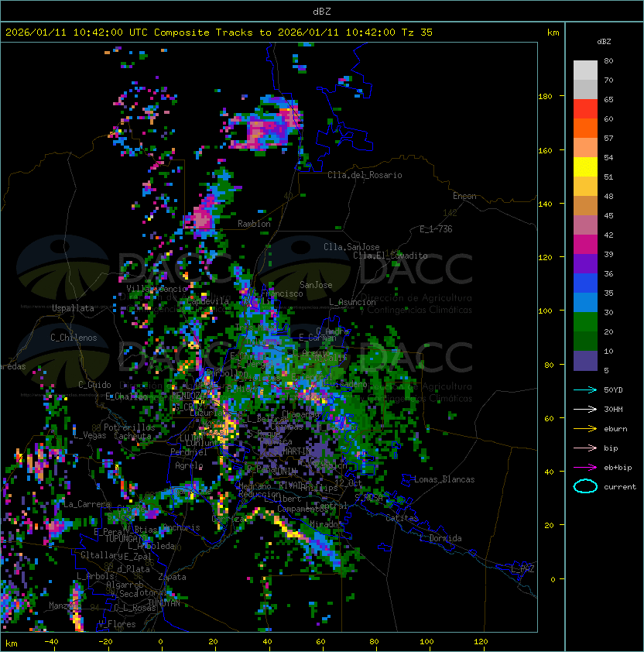Select the red 65 dBZ swatch
644x652 pixels.
point(585,109)
